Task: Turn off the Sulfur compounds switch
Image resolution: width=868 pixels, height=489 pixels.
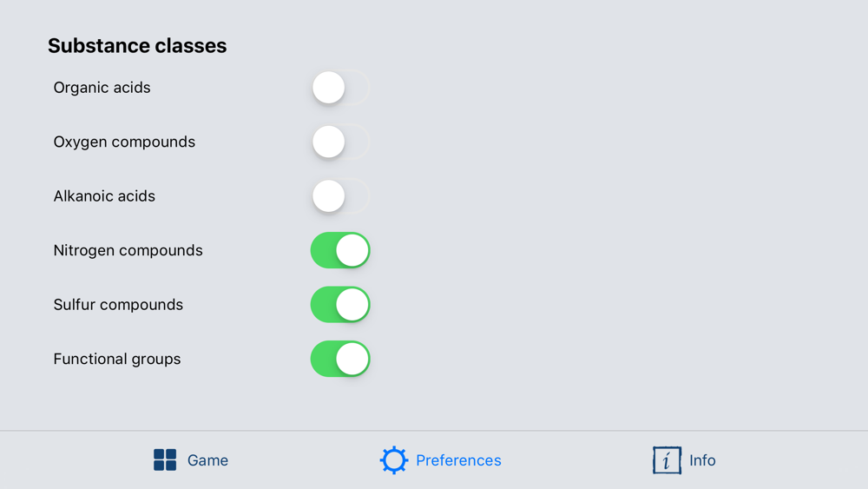Action: (x=340, y=305)
